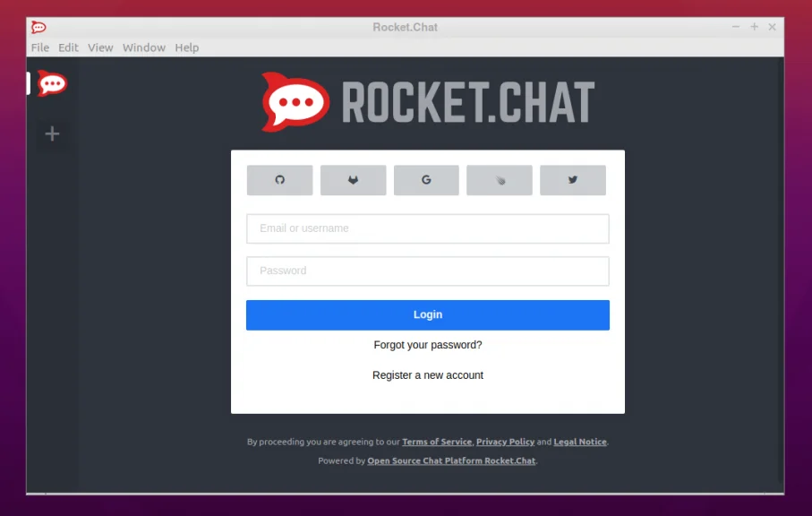Log in via the Meteor icon
812x516 pixels.
(x=499, y=179)
